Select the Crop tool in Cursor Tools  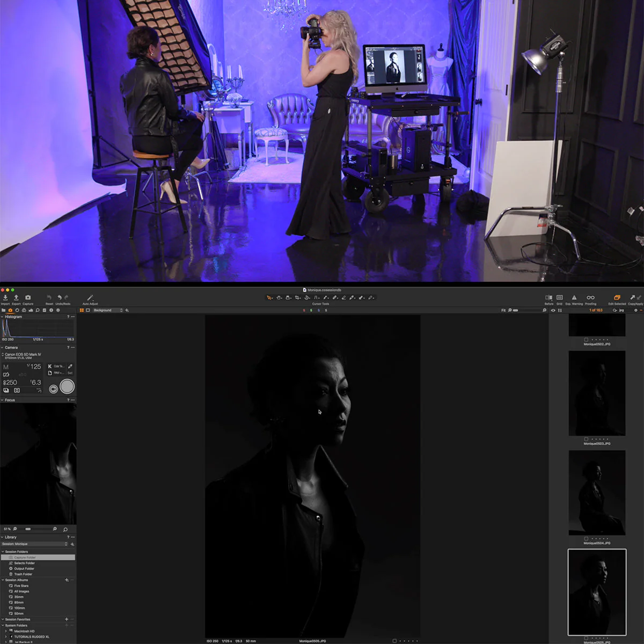pyautogui.click(x=297, y=297)
